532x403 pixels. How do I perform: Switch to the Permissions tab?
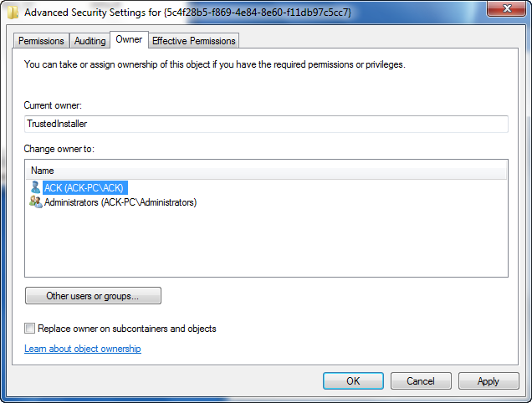[x=41, y=41]
